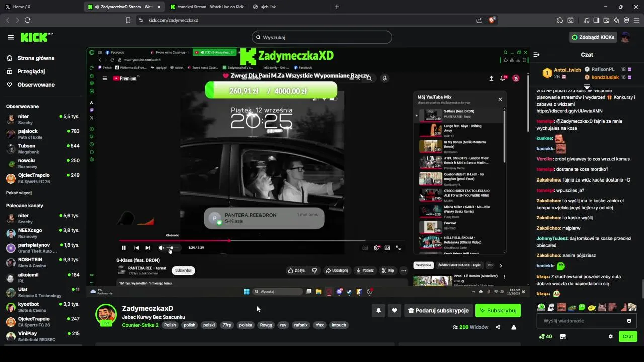This screenshot has height=362, width=644.
Task: Expand followed list with Pokaż więcej
Action: point(19,193)
